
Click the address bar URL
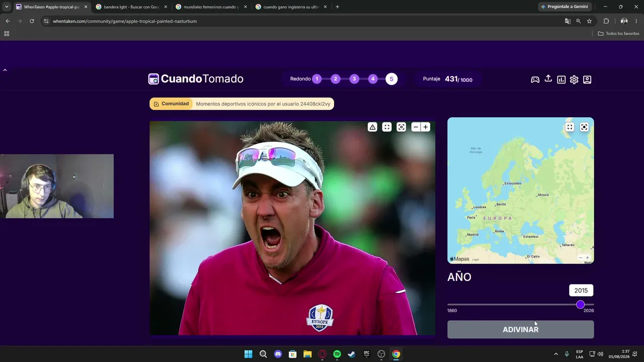[x=125, y=21]
